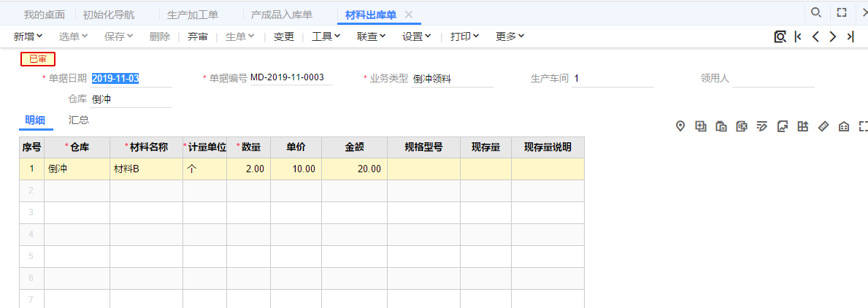Screen dimensions: 868x308
Task: Go to the previous record arrow
Action: (x=815, y=36)
